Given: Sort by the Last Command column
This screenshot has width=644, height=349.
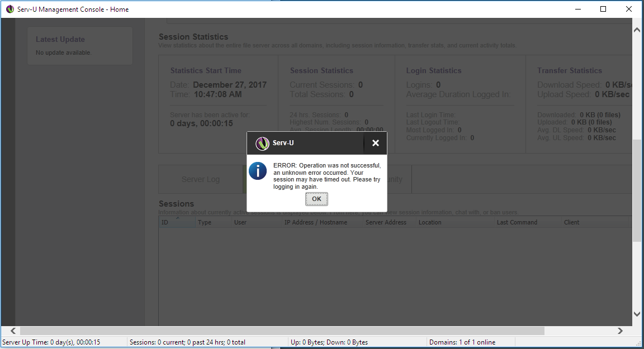Looking at the screenshot, I should pos(528,222).
